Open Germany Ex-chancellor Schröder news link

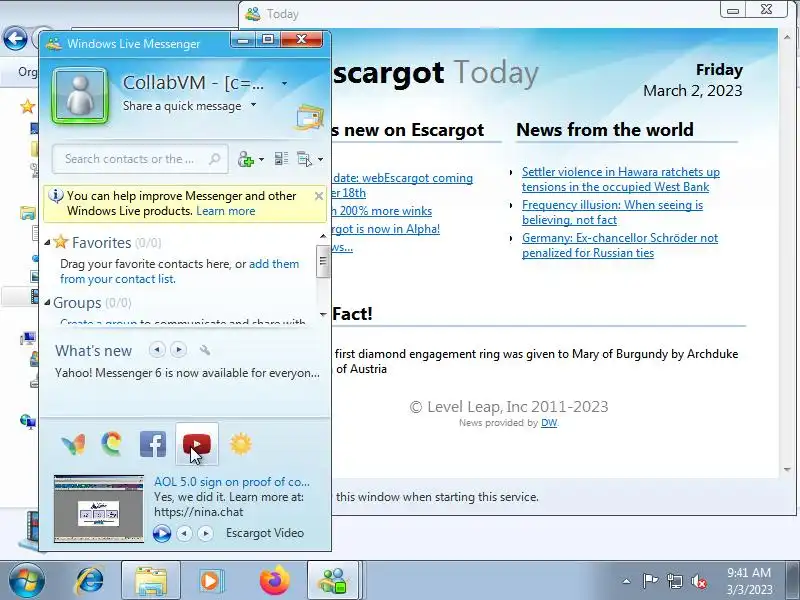coord(620,245)
